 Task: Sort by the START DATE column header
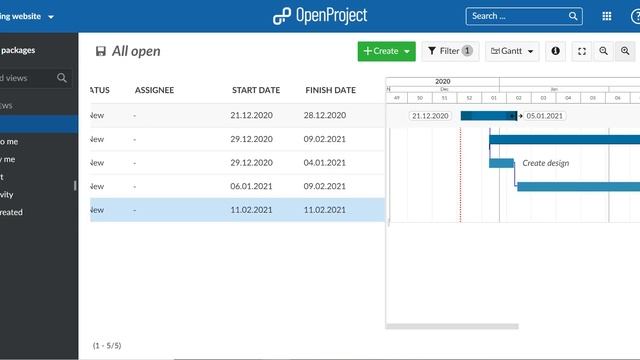point(256,90)
